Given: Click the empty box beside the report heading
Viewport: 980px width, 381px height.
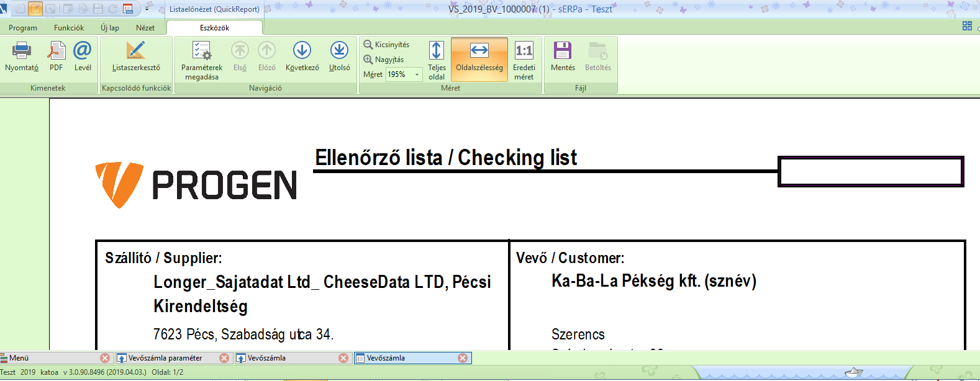Looking at the screenshot, I should click(x=871, y=172).
